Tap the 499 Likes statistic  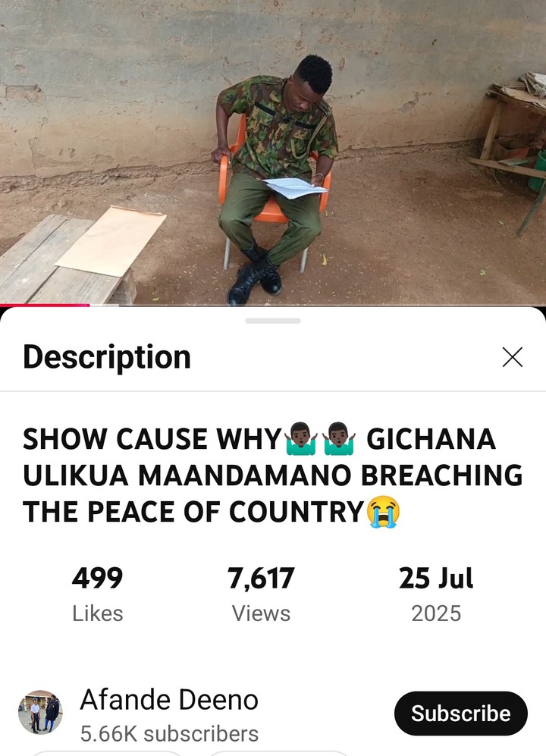pos(97,594)
